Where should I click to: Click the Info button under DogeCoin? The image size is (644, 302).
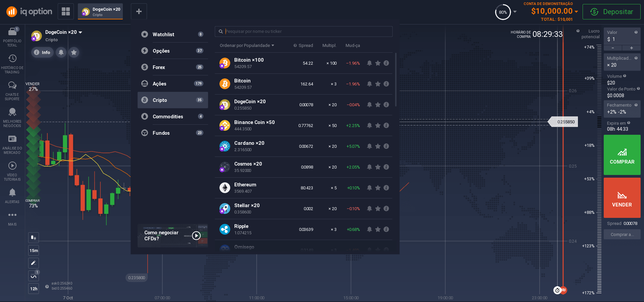42,52
